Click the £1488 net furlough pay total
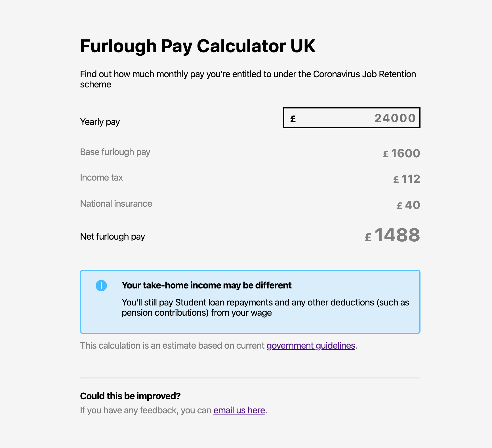Viewport: 492px width, 448px height. pos(392,235)
